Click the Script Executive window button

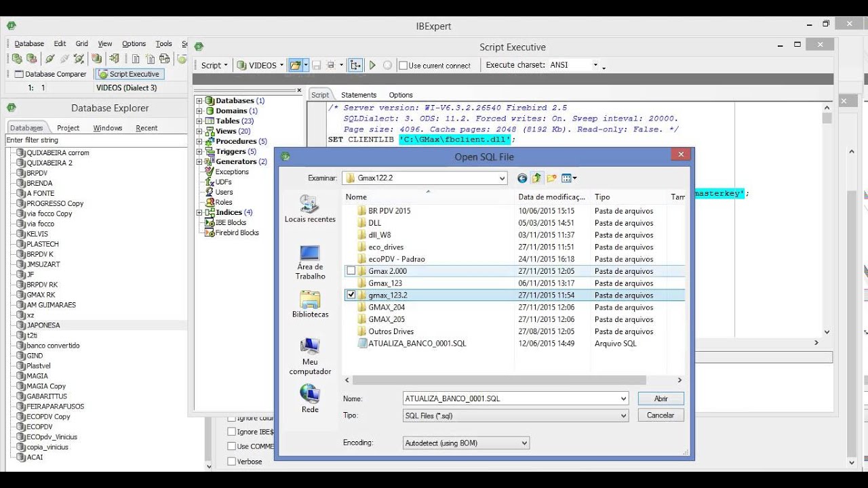pyautogui.click(x=129, y=74)
